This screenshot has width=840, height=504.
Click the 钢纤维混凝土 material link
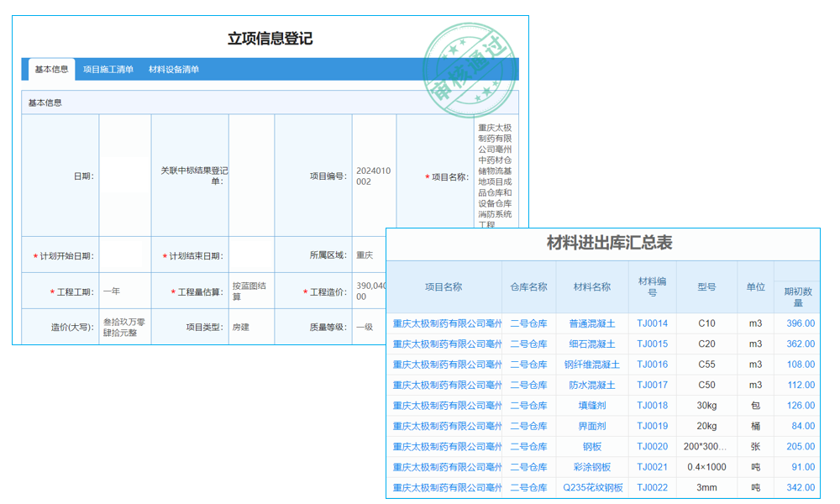(591, 364)
